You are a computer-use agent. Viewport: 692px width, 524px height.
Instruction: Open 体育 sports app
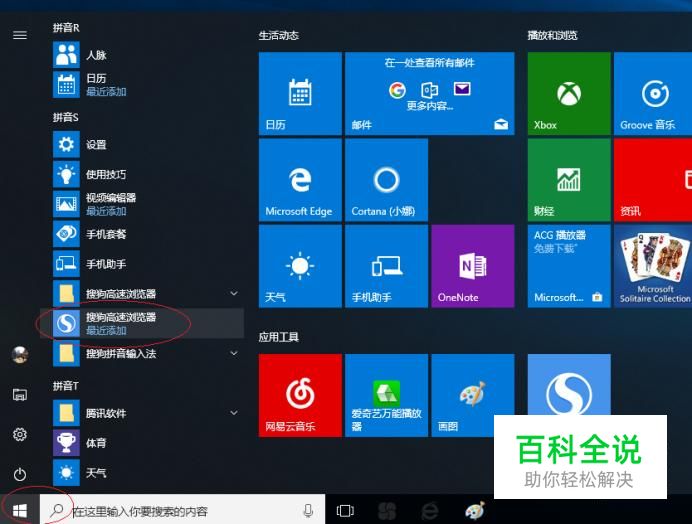click(141, 443)
